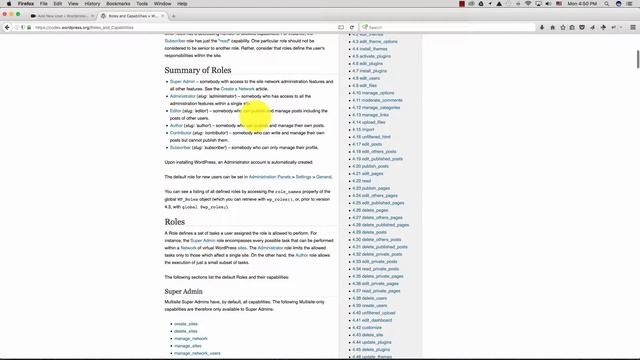Open the Window menu
The width and height of the screenshot is (640, 360).
[162, 4]
